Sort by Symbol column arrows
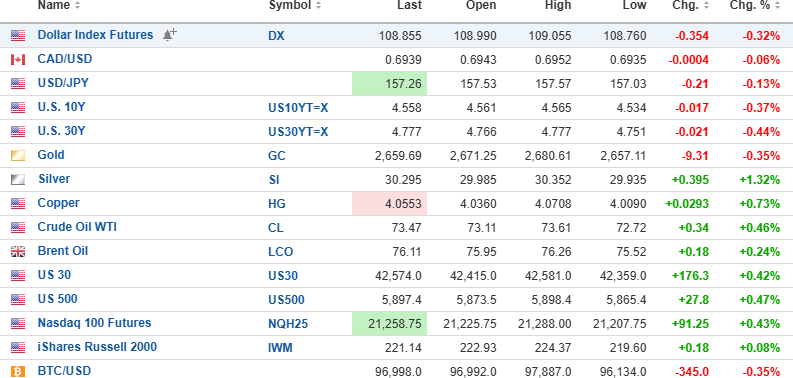 [x=318, y=6]
